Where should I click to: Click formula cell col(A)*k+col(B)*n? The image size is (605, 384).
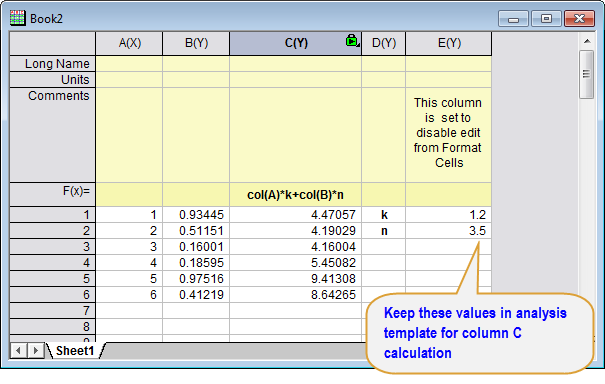[x=296, y=195]
